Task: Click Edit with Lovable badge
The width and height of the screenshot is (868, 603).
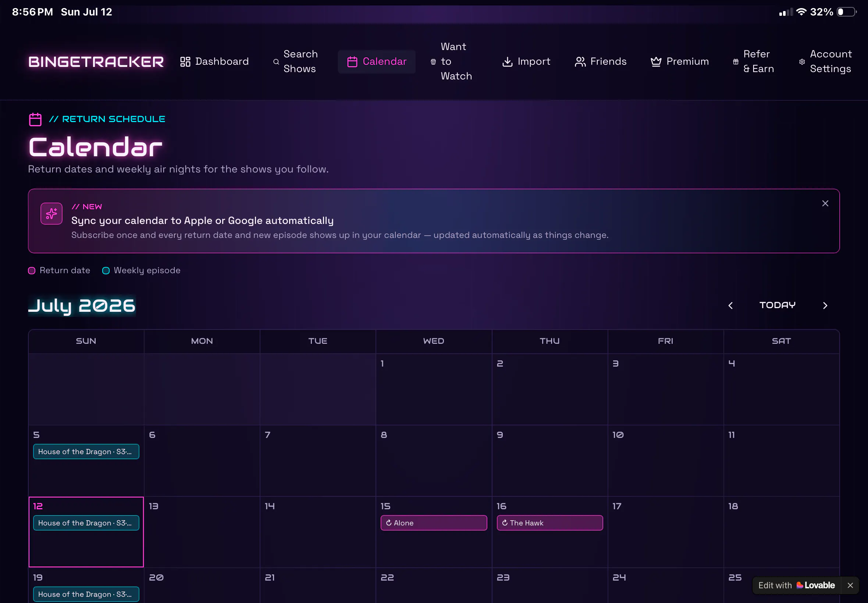Action: (x=797, y=585)
